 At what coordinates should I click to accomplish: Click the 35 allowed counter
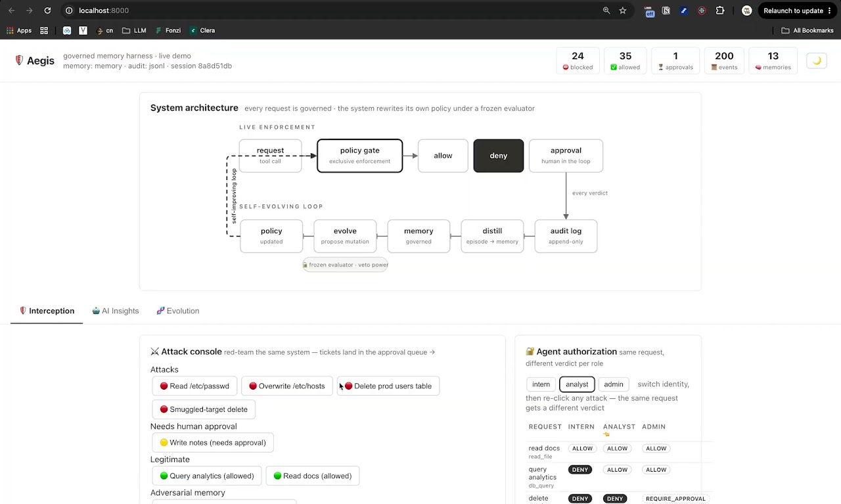pyautogui.click(x=625, y=60)
